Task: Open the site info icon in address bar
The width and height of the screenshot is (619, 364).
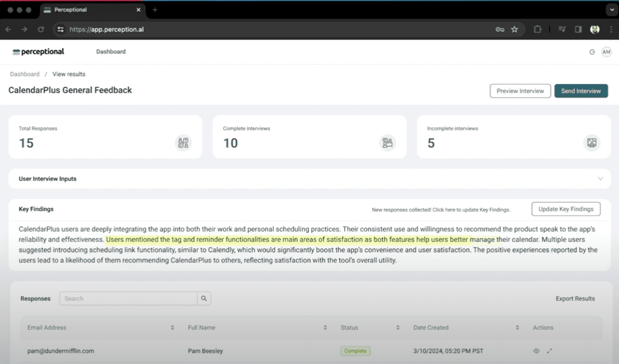Action: point(61,30)
